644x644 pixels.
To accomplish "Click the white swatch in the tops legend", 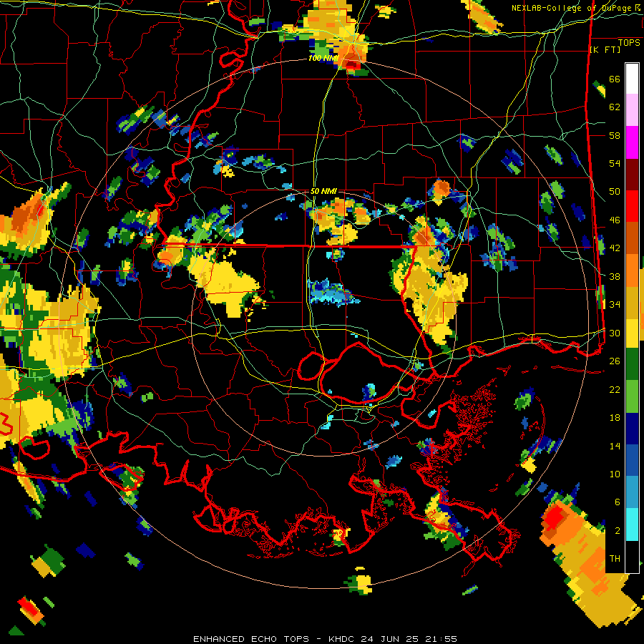I will (x=632, y=79).
